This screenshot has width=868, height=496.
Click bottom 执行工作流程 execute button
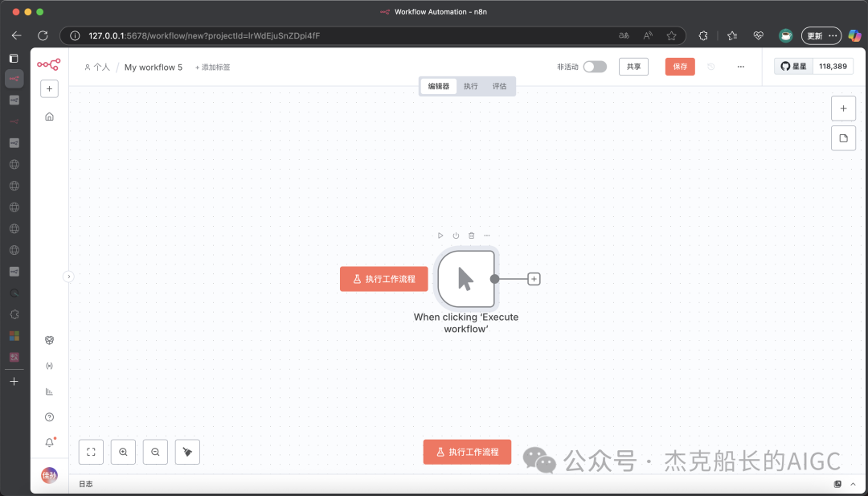(467, 452)
